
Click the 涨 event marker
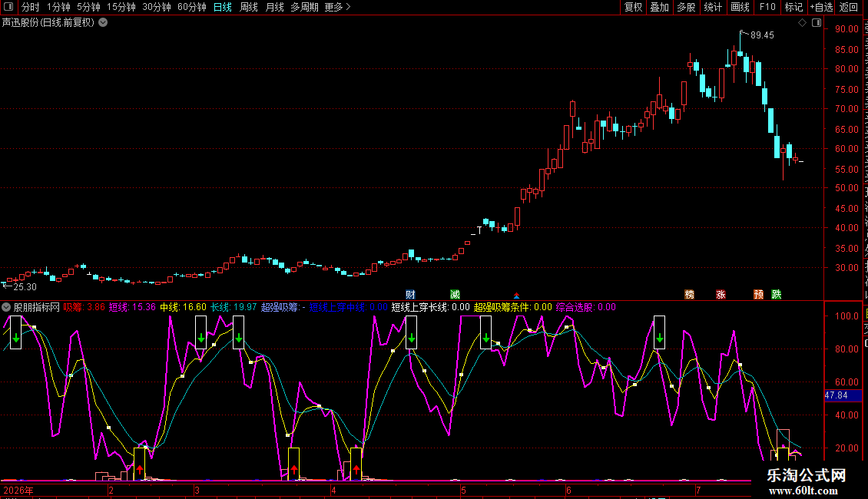coord(721,294)
